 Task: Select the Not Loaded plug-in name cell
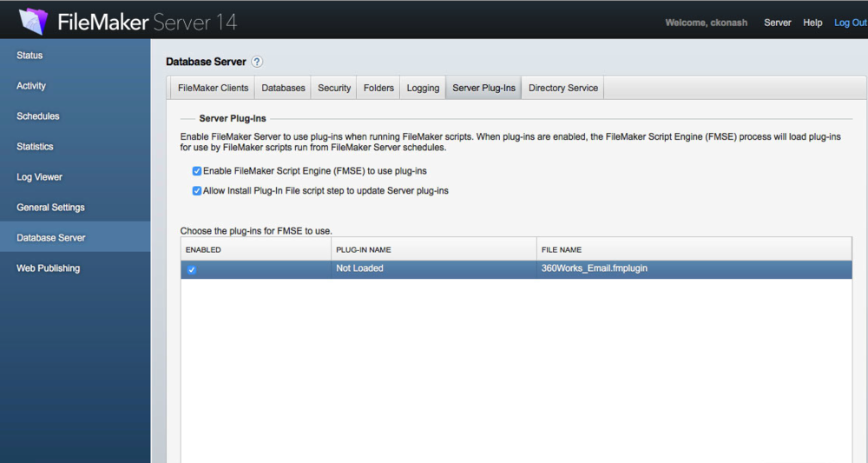tap(434, 269)
